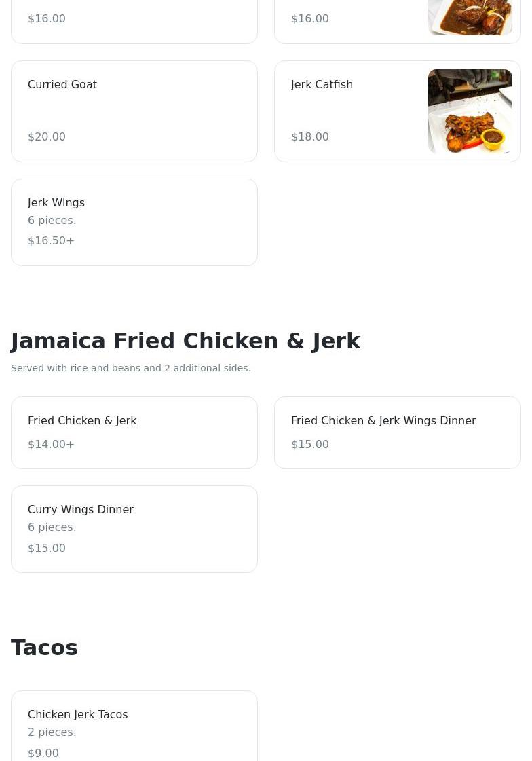Viewport: 532px width, 761px height.
Task: Click the $18.00 Jerk Catfish price
Action: pos(310,137)
